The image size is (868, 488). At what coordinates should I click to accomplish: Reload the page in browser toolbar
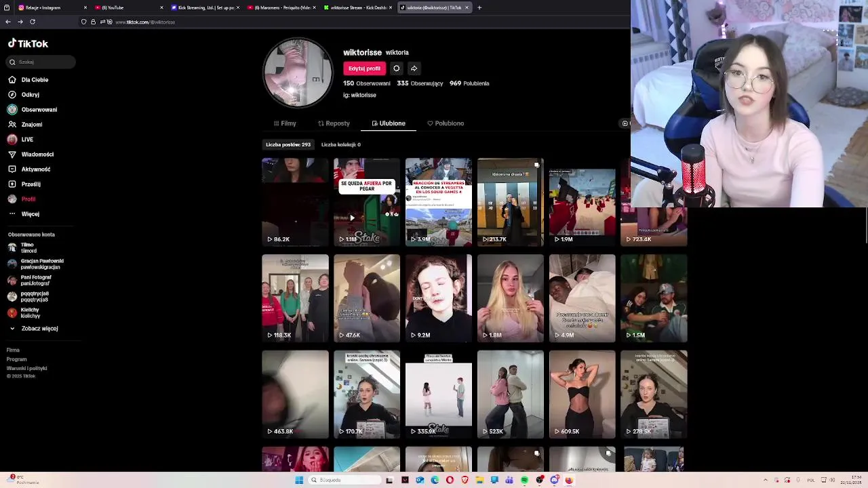point(33,22)
